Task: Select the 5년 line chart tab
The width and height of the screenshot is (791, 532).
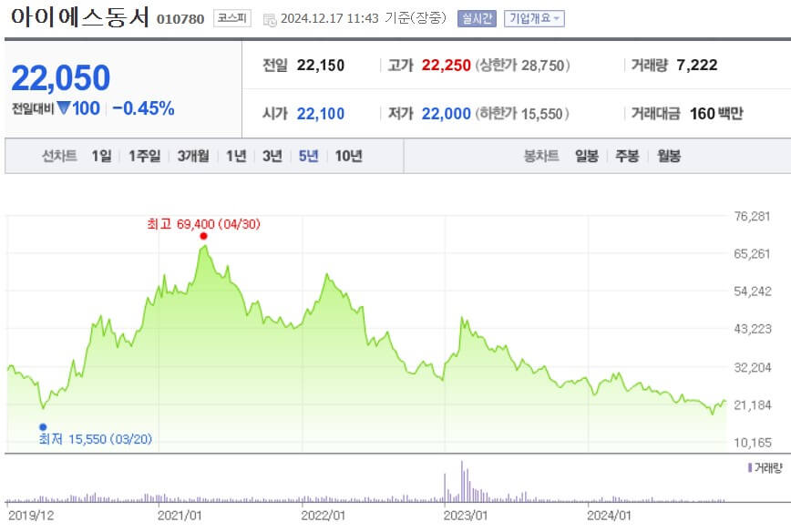Action: [x=309, y=156]
